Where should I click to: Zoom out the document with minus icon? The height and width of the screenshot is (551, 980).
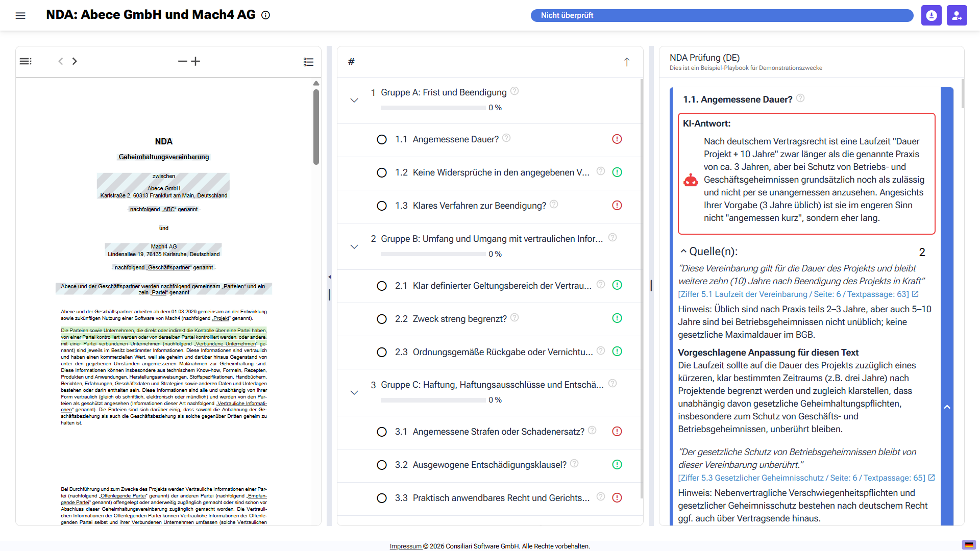point(182,61)
